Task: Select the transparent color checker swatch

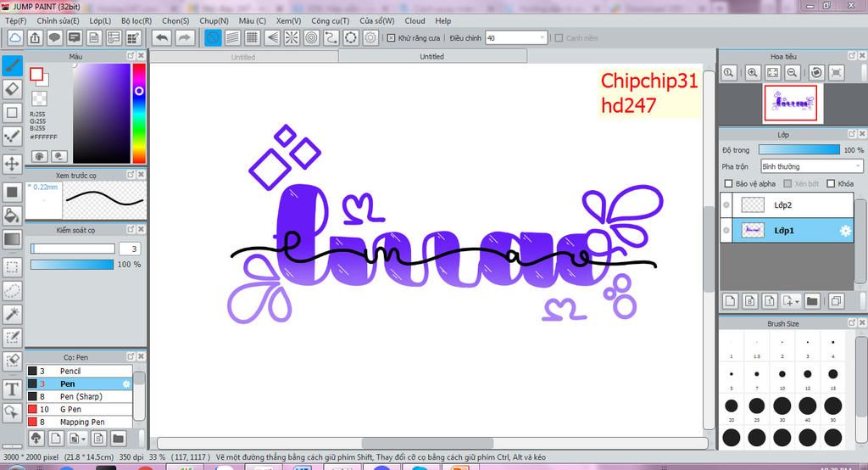Action: pyautogui.click(x=39, y=98)
